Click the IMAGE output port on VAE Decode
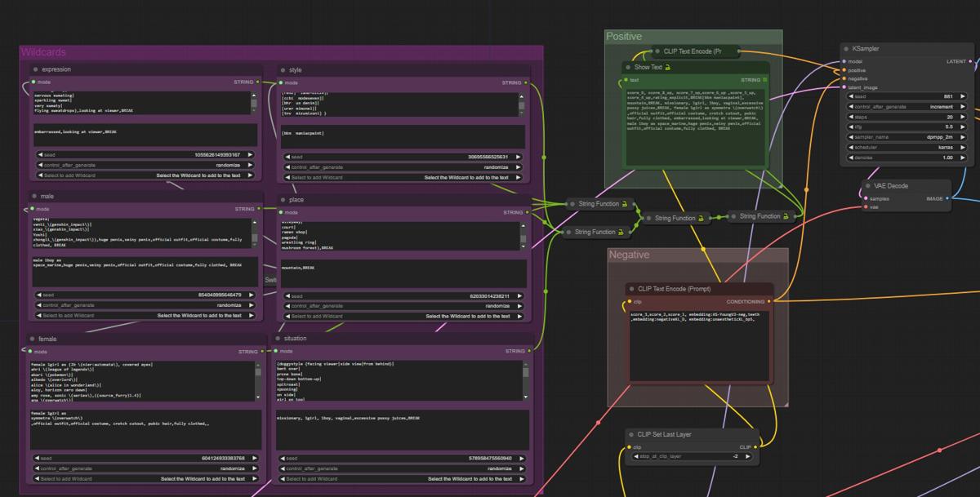Image resolution: width=980 pixels, height=497 pixels. [947, 198]
